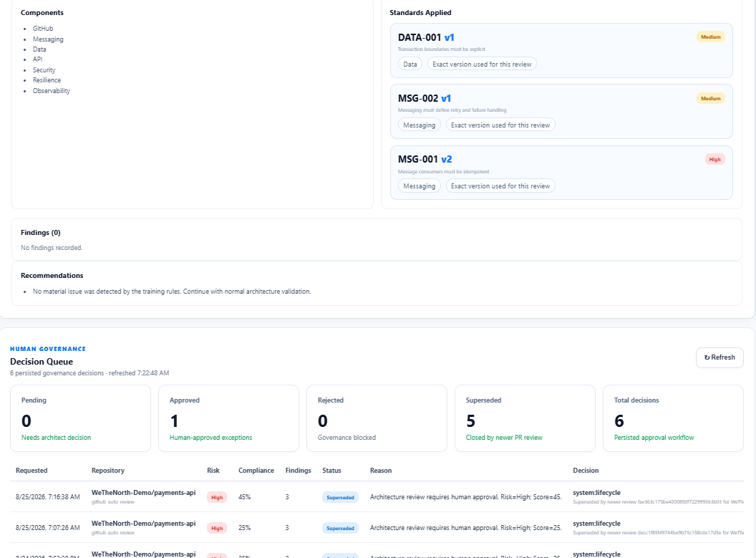Sort by the Findings column header
The width and height of the screenshot is (756, 558).
pyautogui.click(x=298, y=470)
